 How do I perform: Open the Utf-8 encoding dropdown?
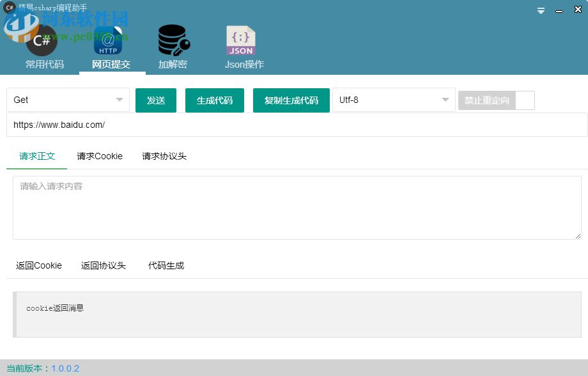(393, 100)
